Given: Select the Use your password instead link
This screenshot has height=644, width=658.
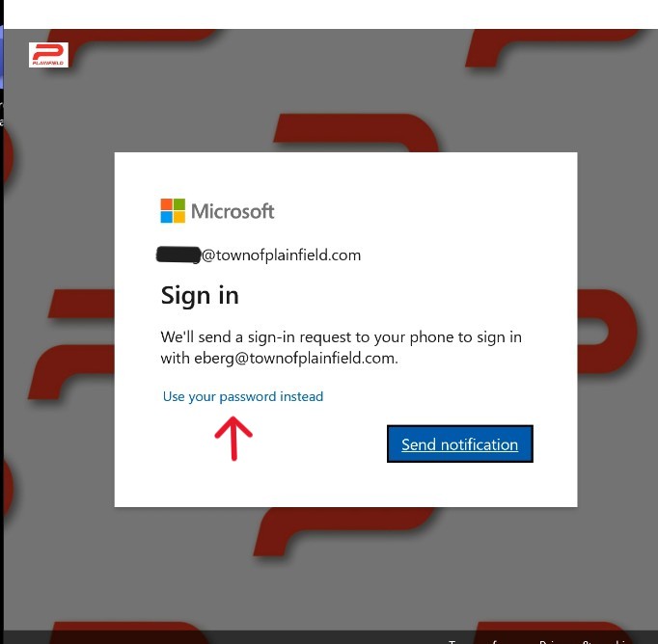Looking at the screenshot, I should [243, 396].
